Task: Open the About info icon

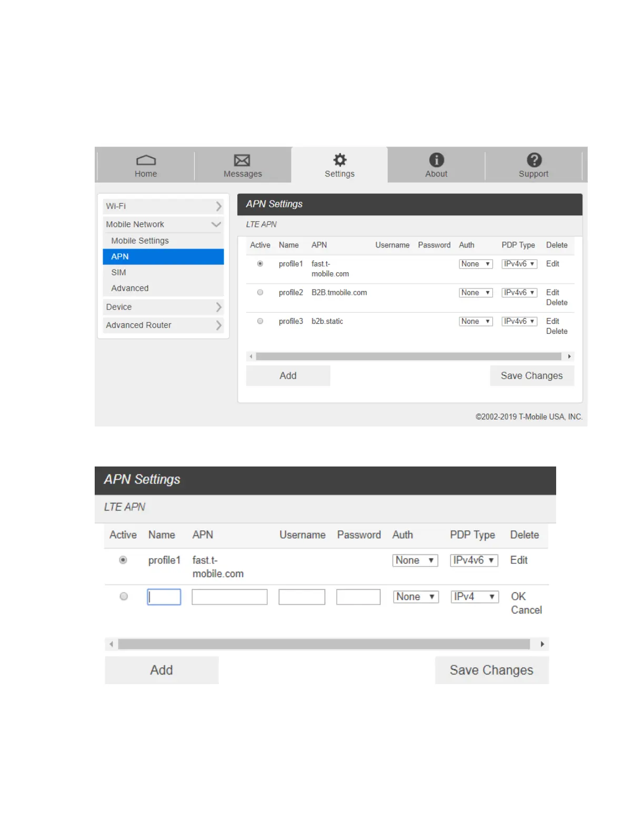Action: (436, 160)
